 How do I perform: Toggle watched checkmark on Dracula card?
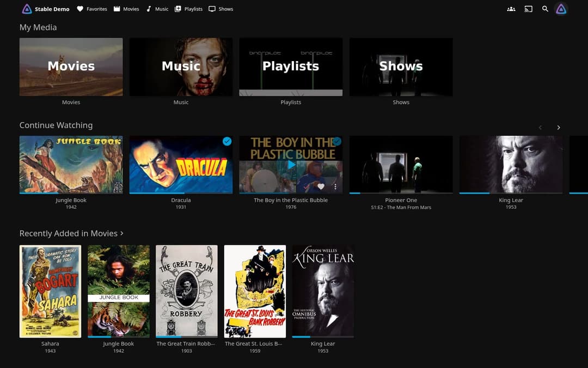point(227,141)
